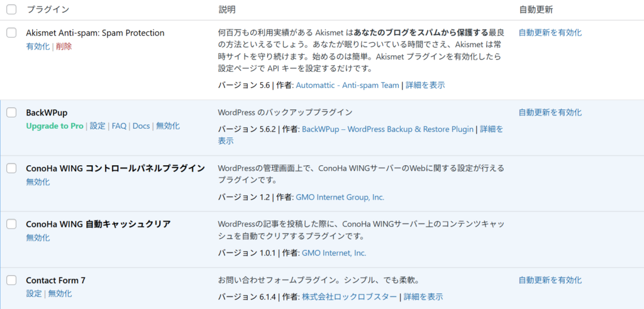
Task: Mark the ConoHa WING 自動キャッシュクリア checkbox
Action: (11, 224)
